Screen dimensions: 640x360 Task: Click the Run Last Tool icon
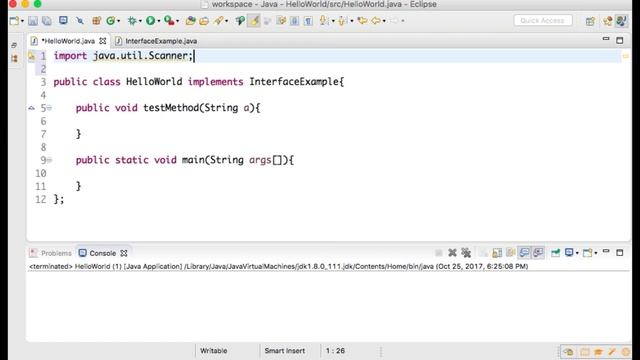pos(169,20)
